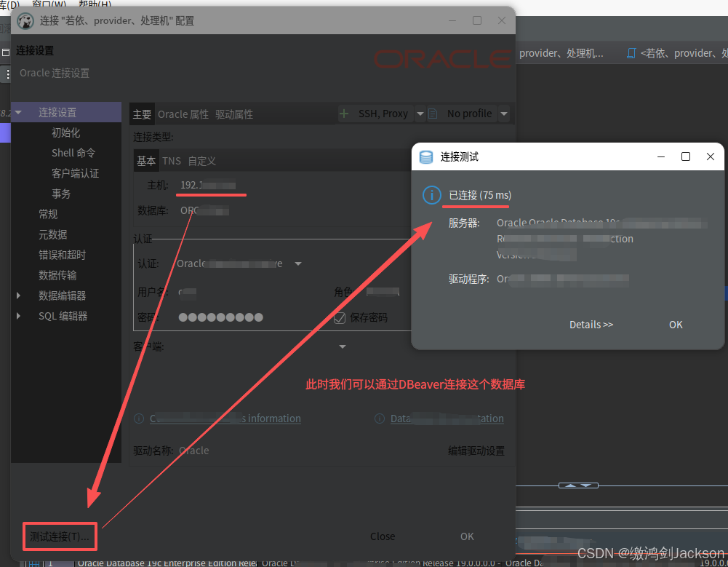This screenshot has height=567, width=728.
Task: Click the DBeaver beaver icon in dialog title
Action: (x=25, y=21)
